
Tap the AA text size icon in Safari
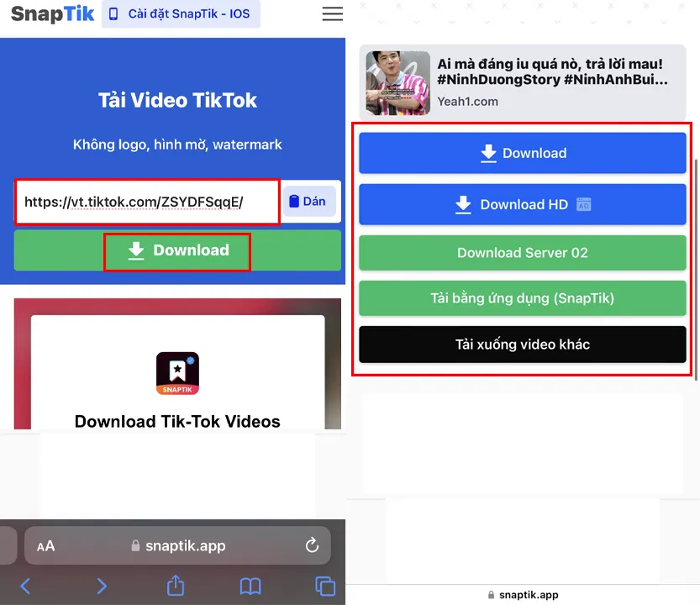pyautogui.click(x=45, y=545)
